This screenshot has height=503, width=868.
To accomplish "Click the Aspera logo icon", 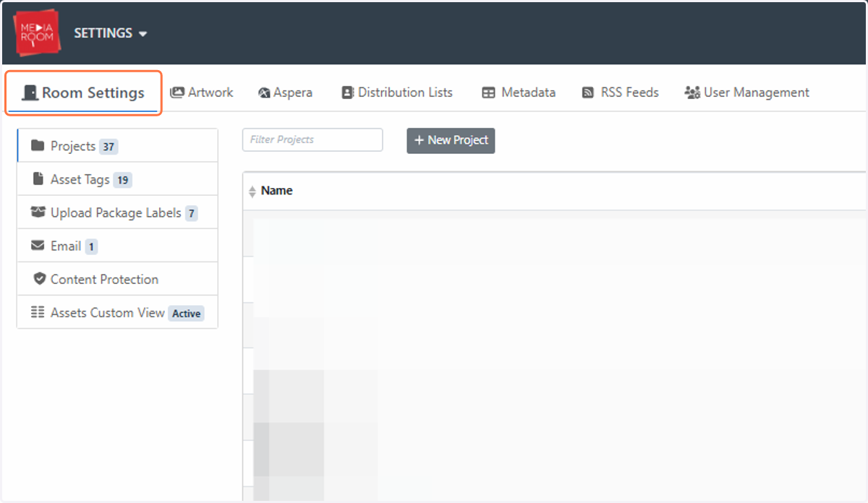I will 264,93.
